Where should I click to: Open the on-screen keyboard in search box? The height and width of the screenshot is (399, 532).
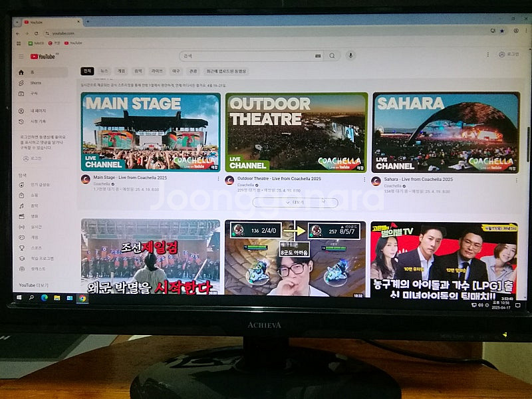click(318, 56)
